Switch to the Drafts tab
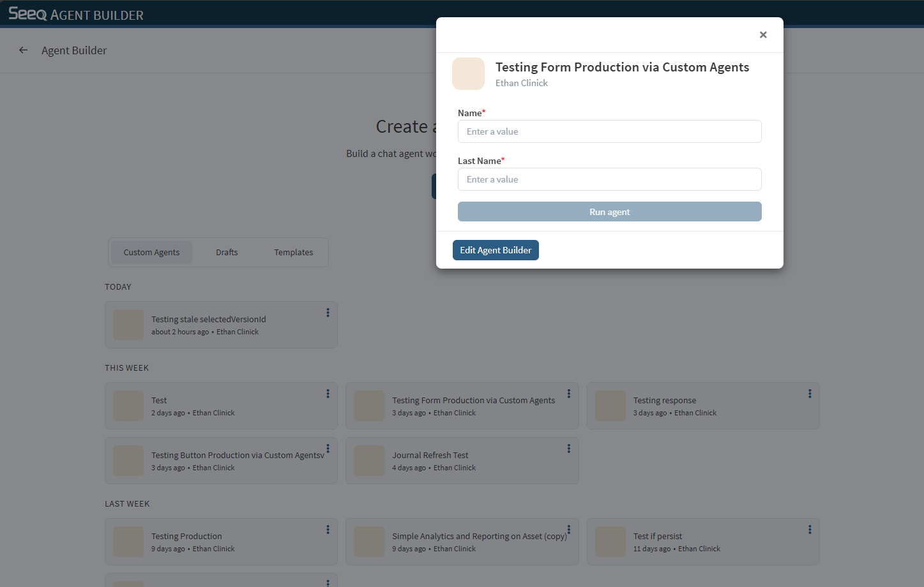Viewport: 924px width, 587px height. point(227,253)
